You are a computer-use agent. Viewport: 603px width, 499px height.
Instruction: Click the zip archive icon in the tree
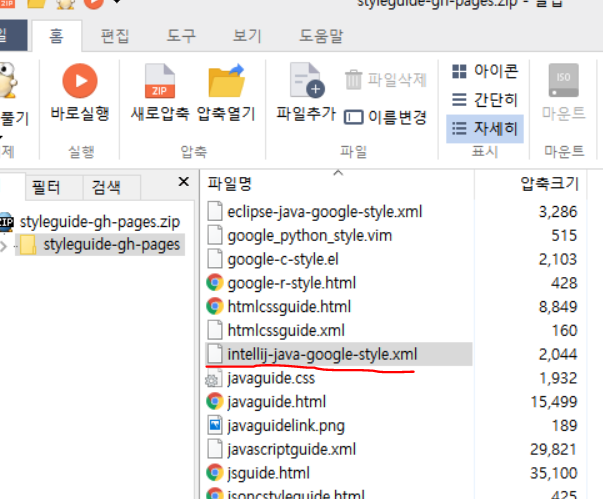pyautogui.click(x=7, y=222)
